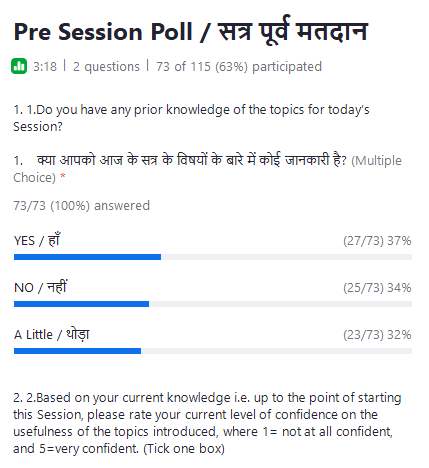The height and width of the screenshot is (468, 429).
Task: Select the 'NO / नहीं' answer option
Action: [x=40, y=287]
